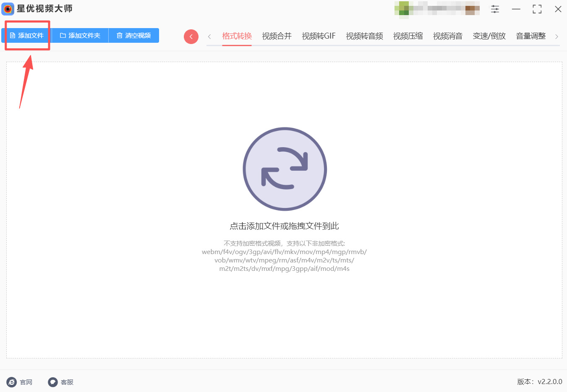
Task: Open the 视频转GIF tab
Action: [x=319, y=36]
